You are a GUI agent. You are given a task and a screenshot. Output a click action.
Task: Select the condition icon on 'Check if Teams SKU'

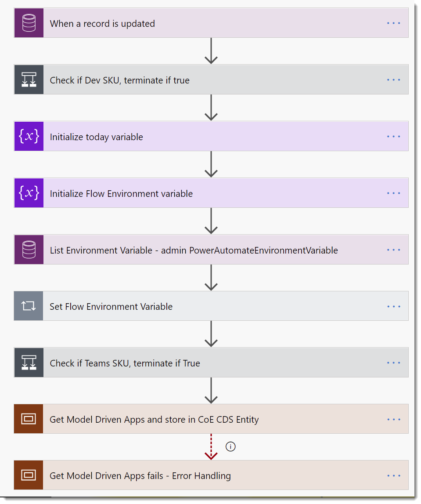(x=29, y=363)
